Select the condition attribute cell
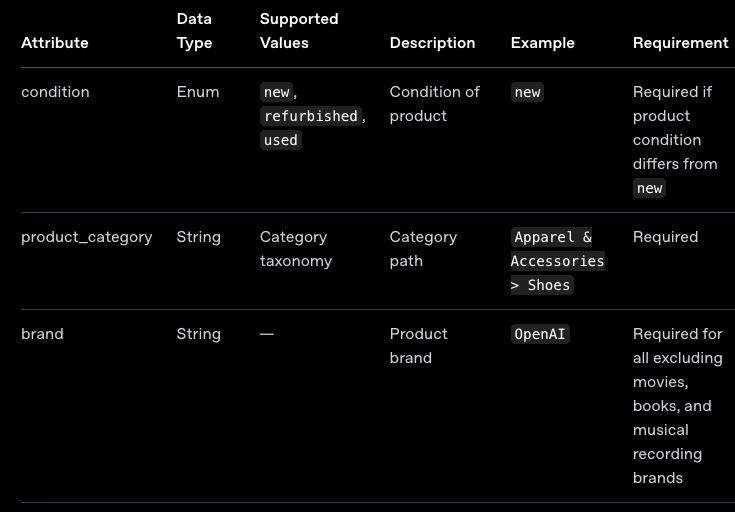 [55, 92]
